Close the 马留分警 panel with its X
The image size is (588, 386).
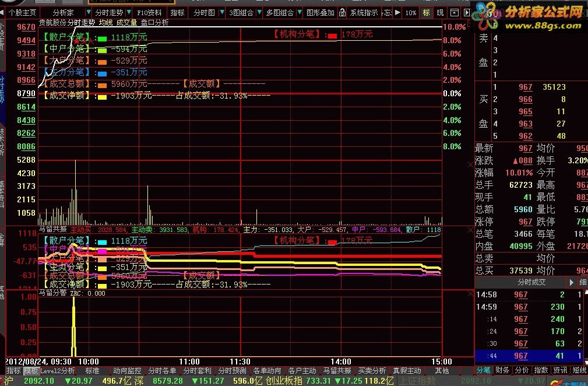[471, 294]
